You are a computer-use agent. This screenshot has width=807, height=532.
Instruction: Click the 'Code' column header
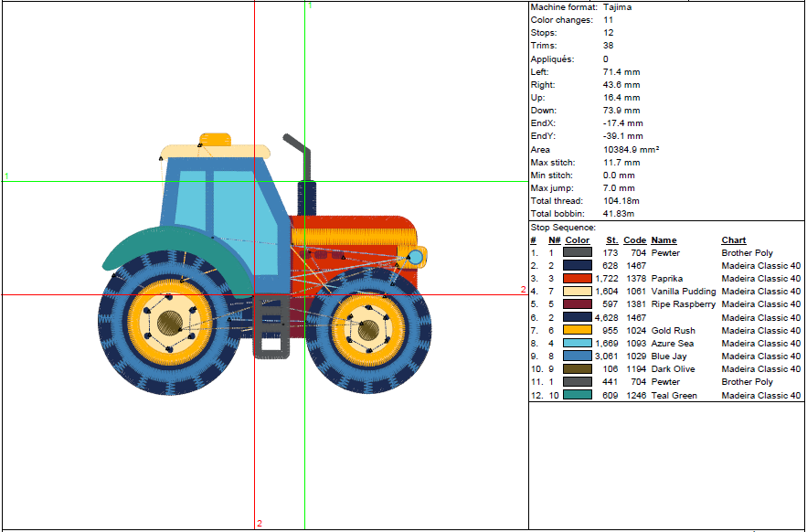(634, 240)
